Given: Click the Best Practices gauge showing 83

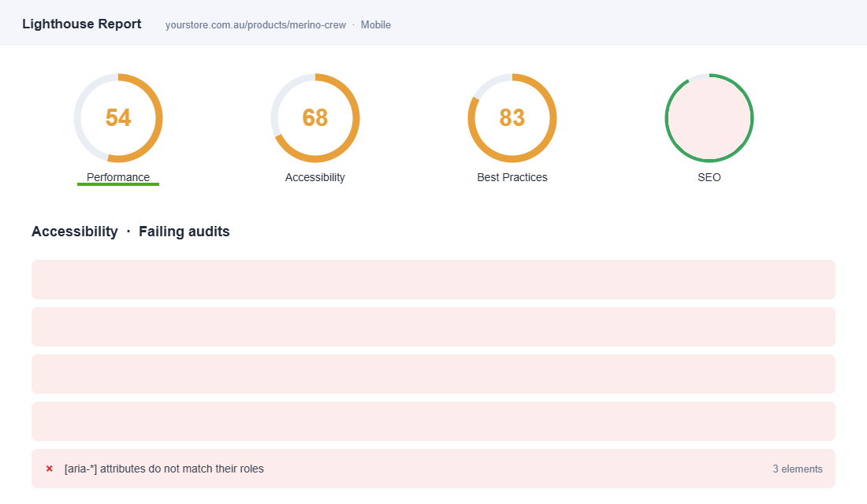Looking at the screenshot, I should (x=512, y=117).
